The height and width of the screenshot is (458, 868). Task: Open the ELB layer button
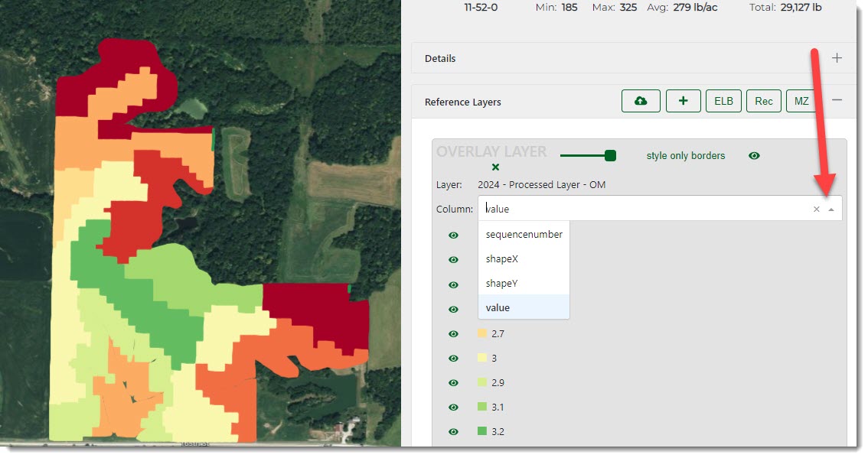click(x=723, y=101)
